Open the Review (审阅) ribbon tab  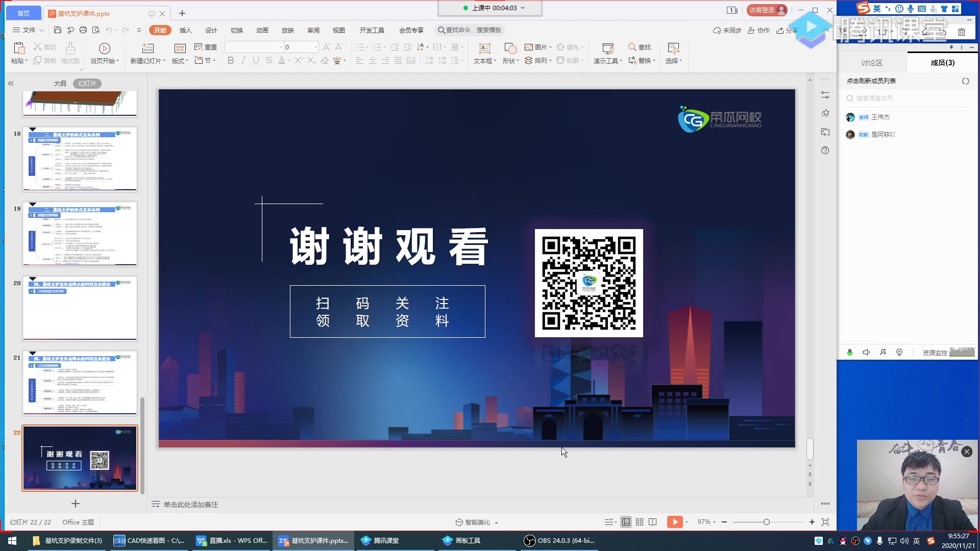pos(313,30)
